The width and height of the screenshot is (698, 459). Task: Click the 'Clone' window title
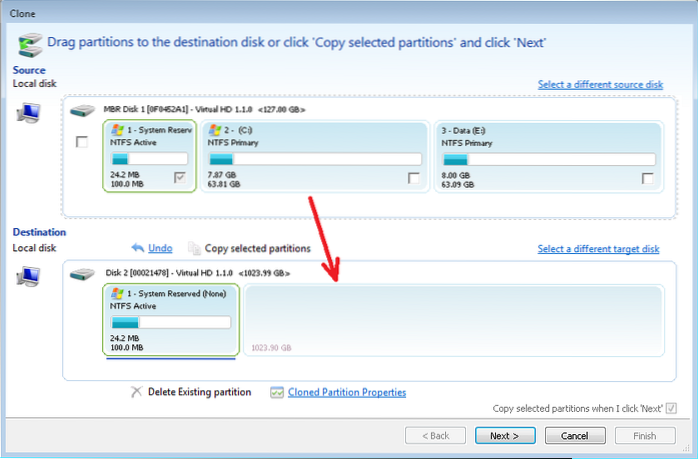(22, 14)
